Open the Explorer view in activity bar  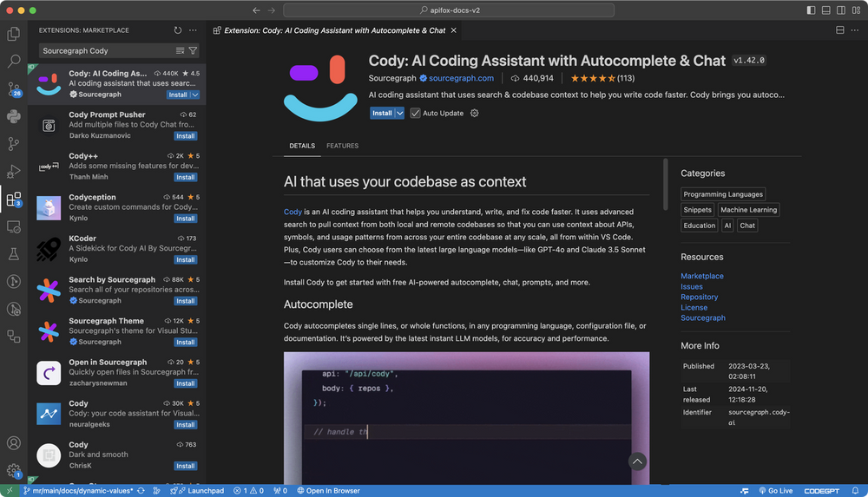(x=14, y=35)
